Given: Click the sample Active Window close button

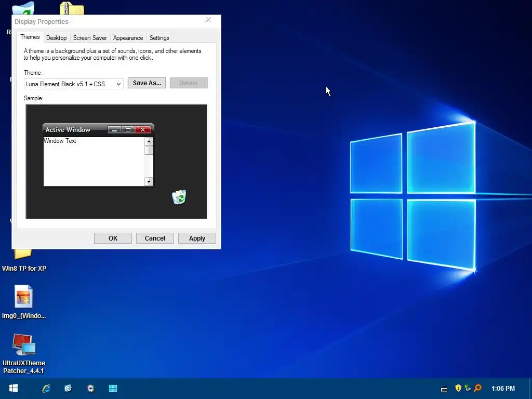Looking at the screenshot, I should [143, 129].
